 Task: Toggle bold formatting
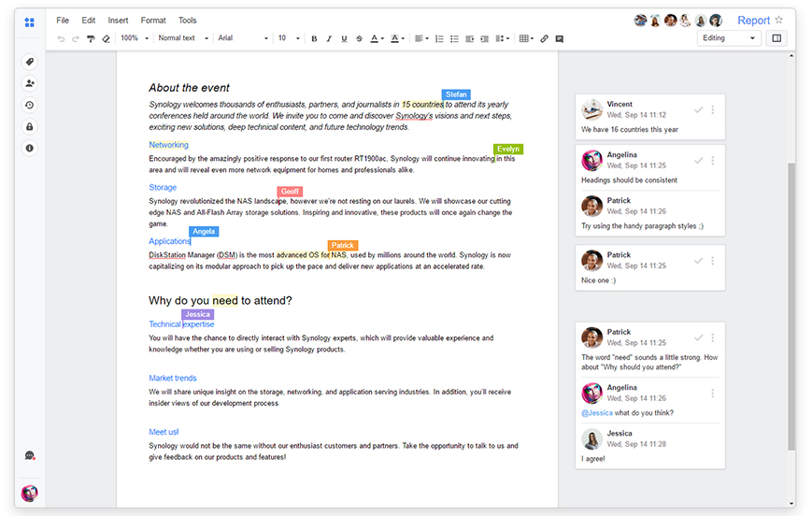[314, 39]
